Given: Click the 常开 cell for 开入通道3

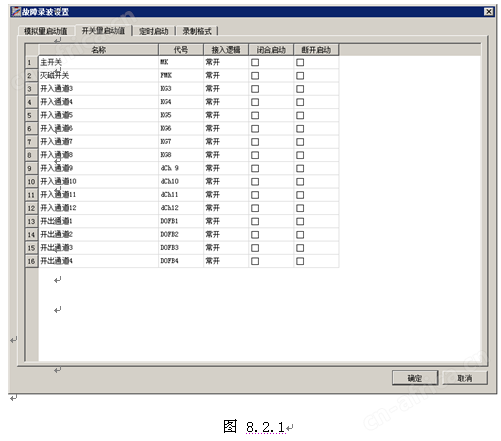Looking at the screenshot, I should click(226, 89).
